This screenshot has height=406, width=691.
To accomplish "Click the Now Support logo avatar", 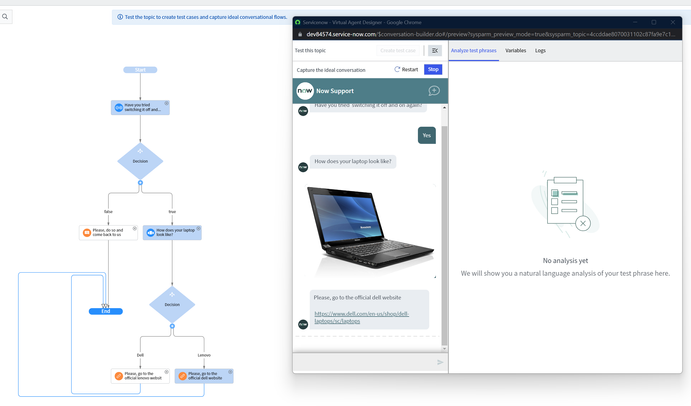I will pyautogui.click(x=305, y=91).
